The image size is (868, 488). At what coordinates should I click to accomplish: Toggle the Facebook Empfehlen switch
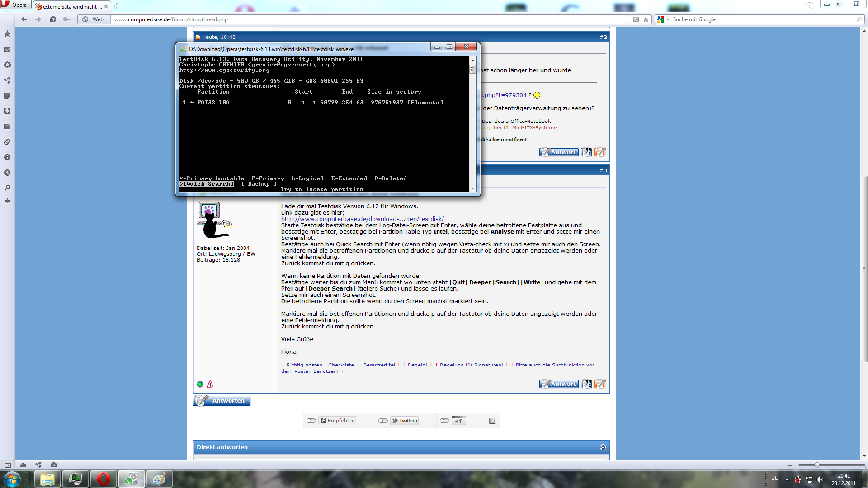311,421
